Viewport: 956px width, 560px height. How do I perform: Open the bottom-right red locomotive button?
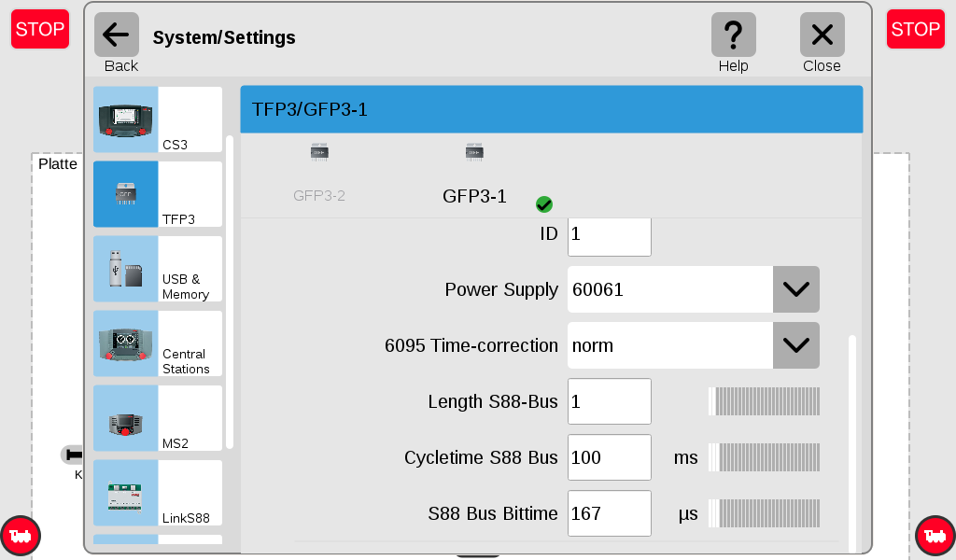tap(935, 537)
